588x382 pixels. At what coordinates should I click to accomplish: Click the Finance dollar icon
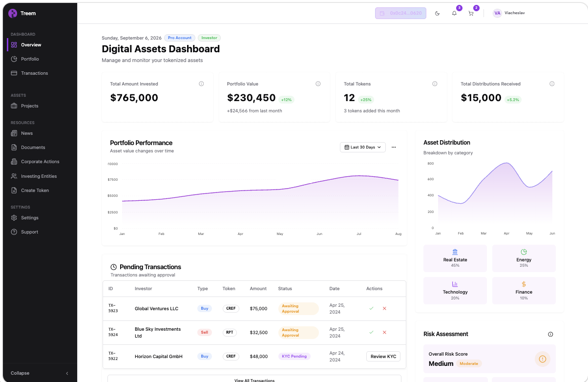(524, 284)
